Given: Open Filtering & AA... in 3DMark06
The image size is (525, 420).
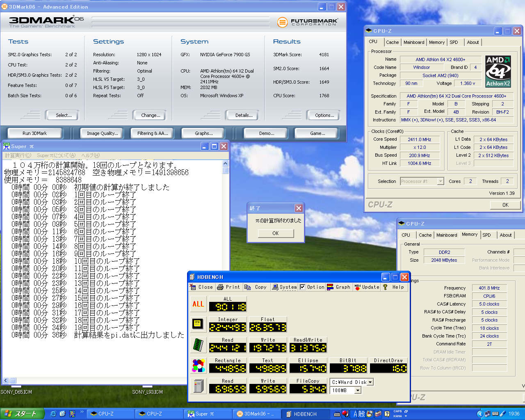Looking at the screenshot, I should [153, 133].
